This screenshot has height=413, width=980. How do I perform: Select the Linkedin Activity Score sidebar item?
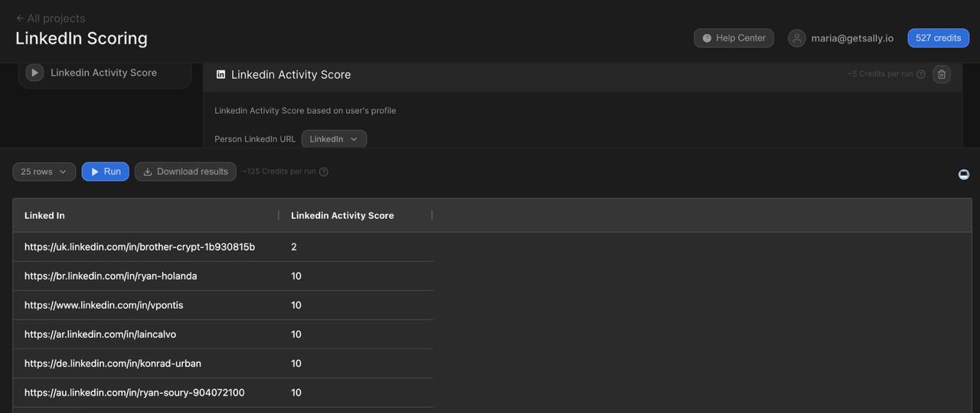pyautogui.click(x=105, y=73)
